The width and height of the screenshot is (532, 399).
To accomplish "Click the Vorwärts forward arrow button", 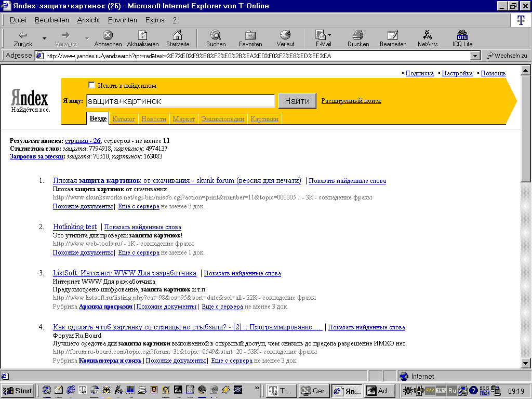I will point(65,38).
